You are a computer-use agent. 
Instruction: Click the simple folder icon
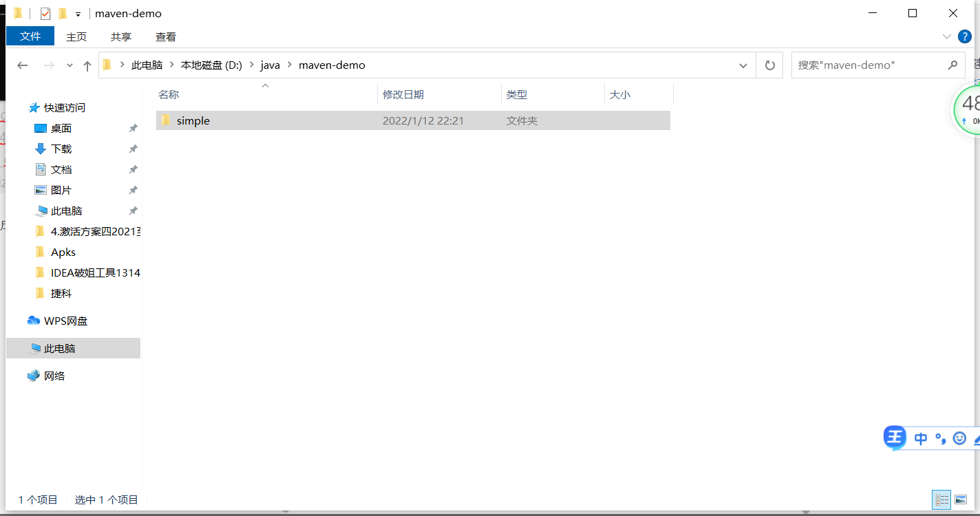[166, 120]
